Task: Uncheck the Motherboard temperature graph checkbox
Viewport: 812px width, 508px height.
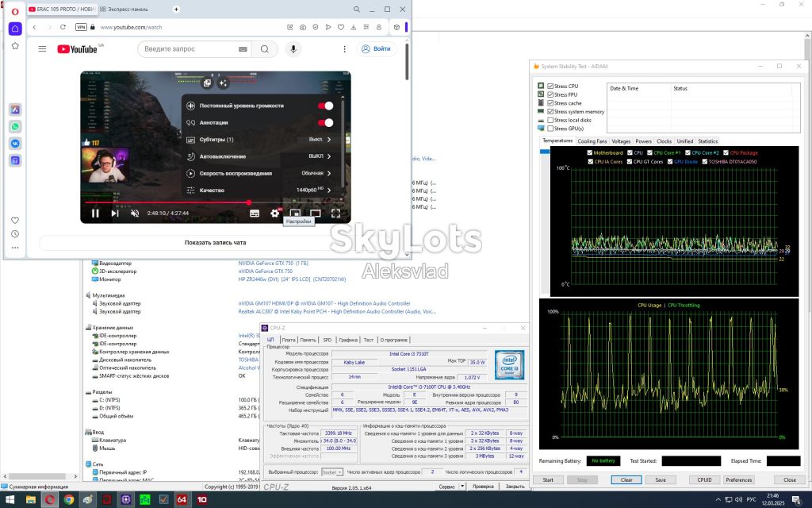Action: click(x=590, y=153)
